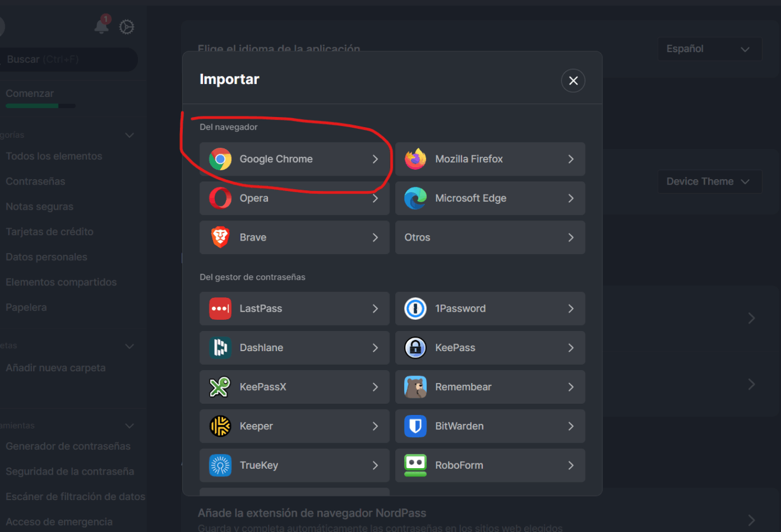
Task: Click the TrueKey blue icon
Action: (220, 465)
